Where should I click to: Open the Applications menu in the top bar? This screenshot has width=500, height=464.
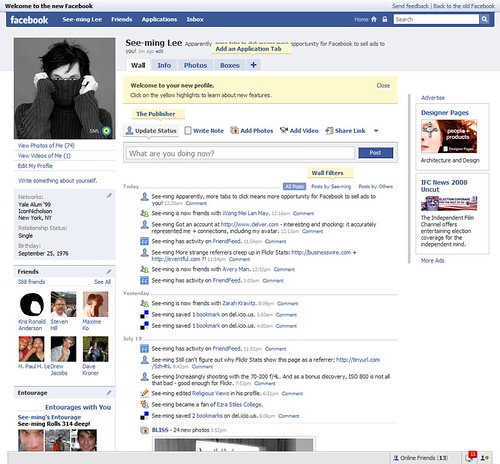(x=159, y=19)
